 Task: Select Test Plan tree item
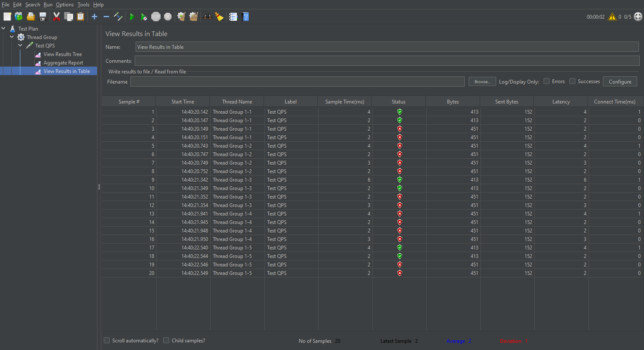(28, 29)
